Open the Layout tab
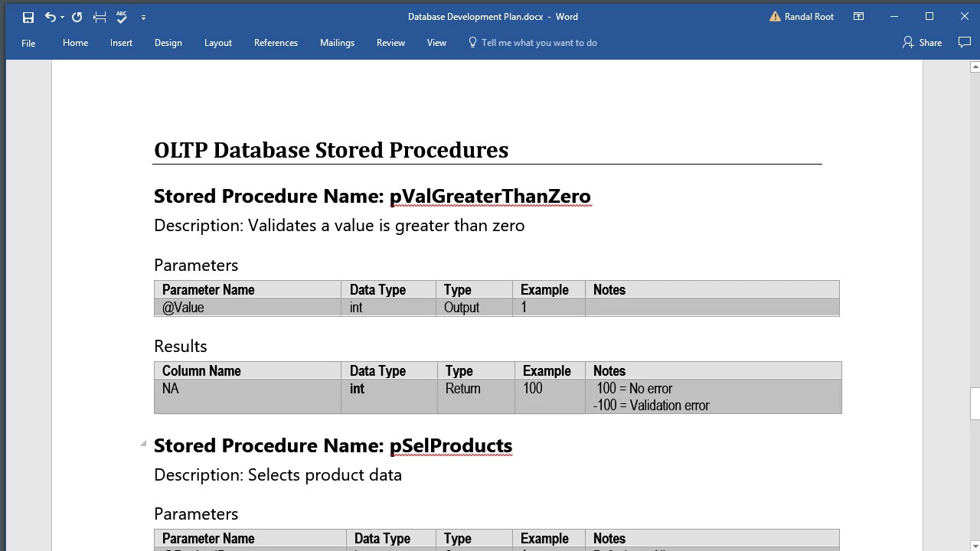 coord(217,43)
